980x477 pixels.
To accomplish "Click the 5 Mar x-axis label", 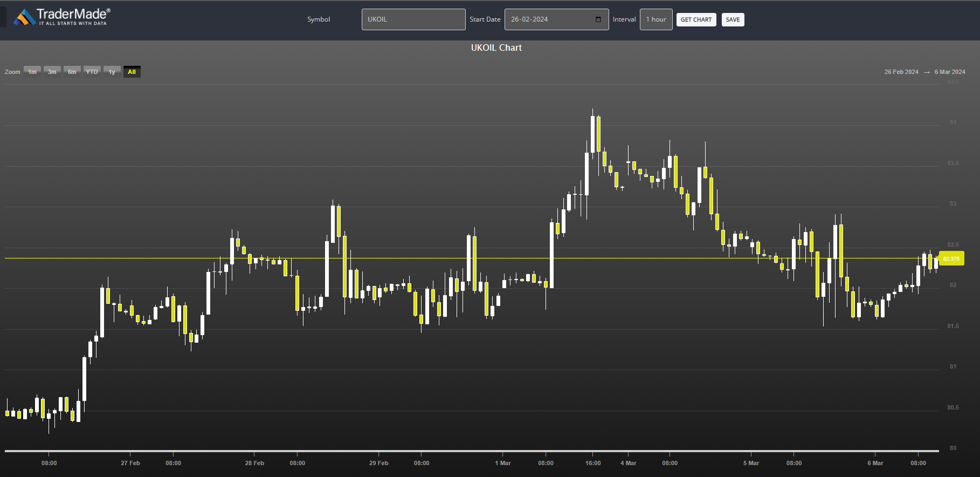I will pos(751,463).
